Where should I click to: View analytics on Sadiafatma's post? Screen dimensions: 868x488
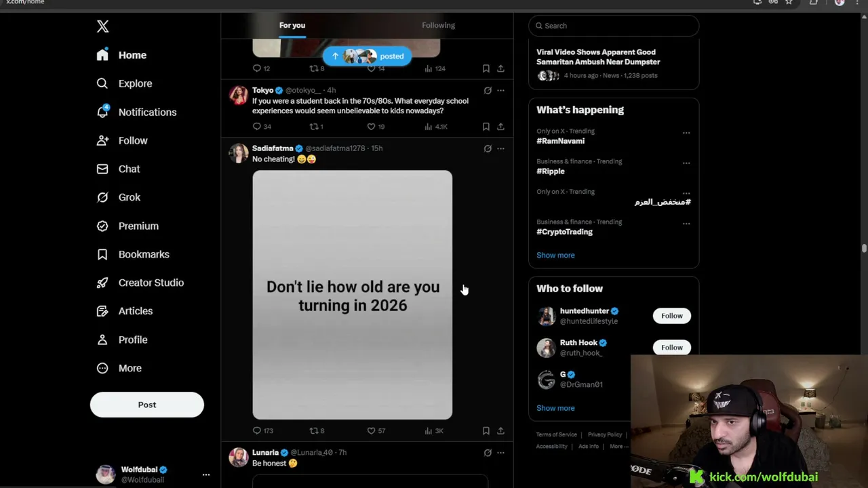click(429, 430)
